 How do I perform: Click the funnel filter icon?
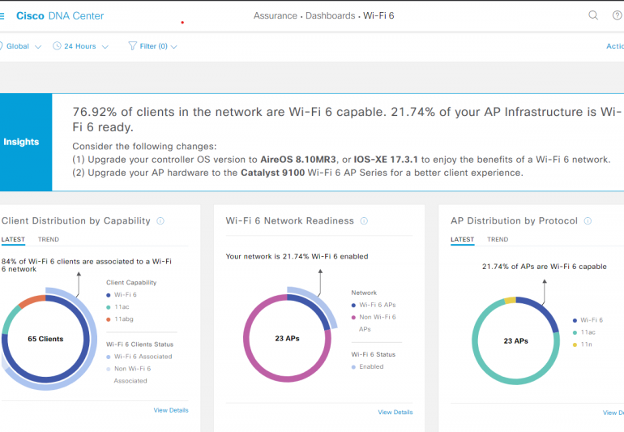tap(132, 46)
